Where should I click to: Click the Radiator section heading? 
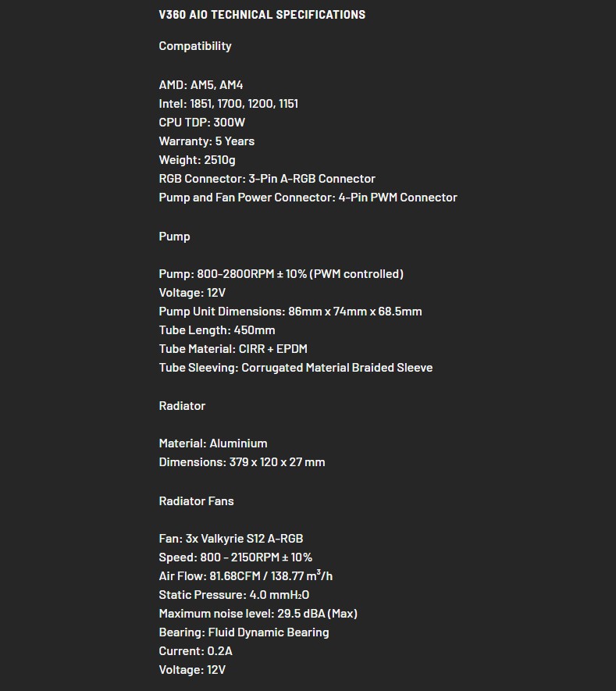182,406
